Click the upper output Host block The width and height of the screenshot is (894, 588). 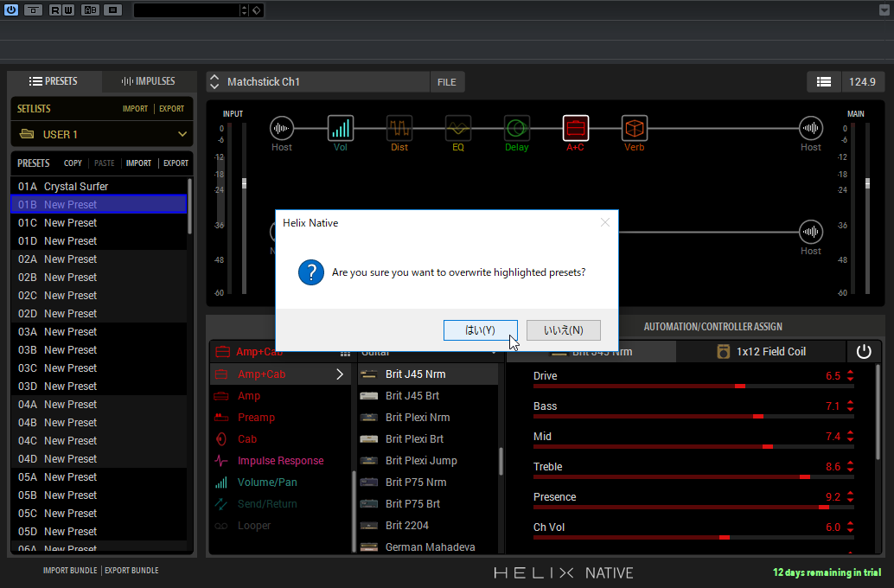(x=811, y=128)
